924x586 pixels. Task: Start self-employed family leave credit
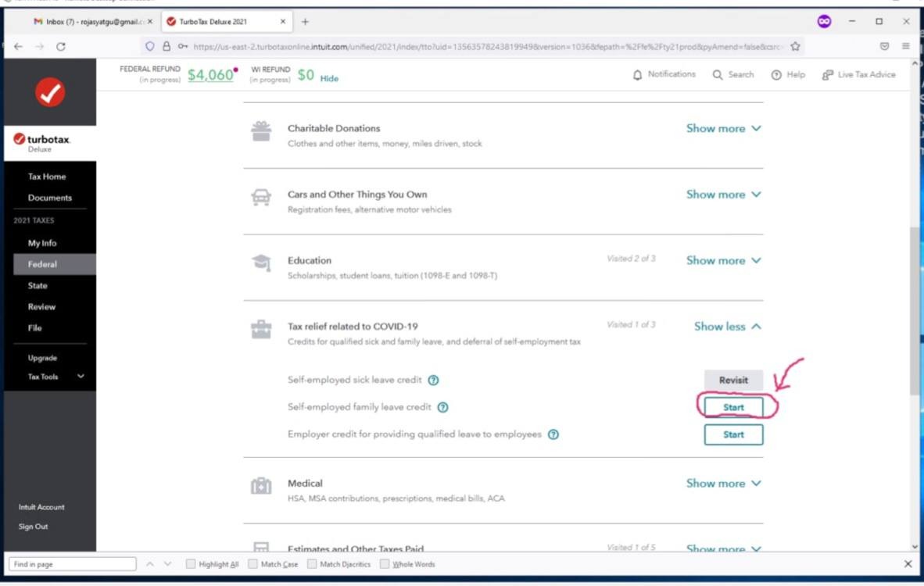tap(733, 407)
